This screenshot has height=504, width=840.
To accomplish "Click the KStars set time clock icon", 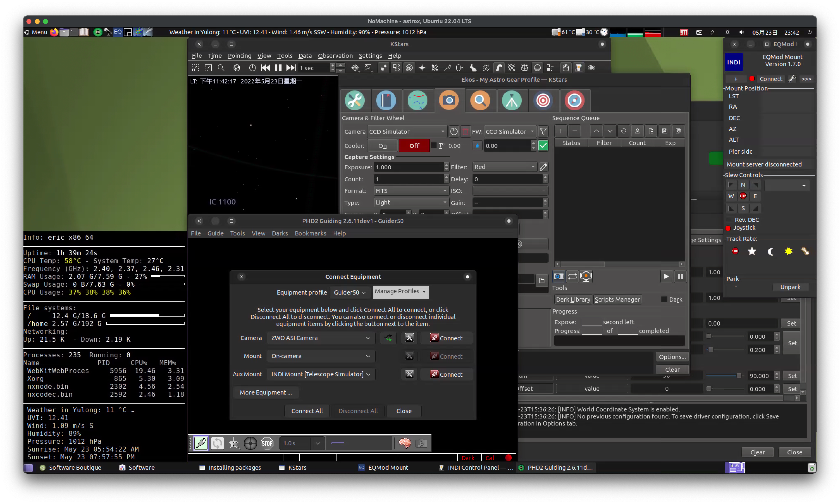I will click(x=253, y=68).
